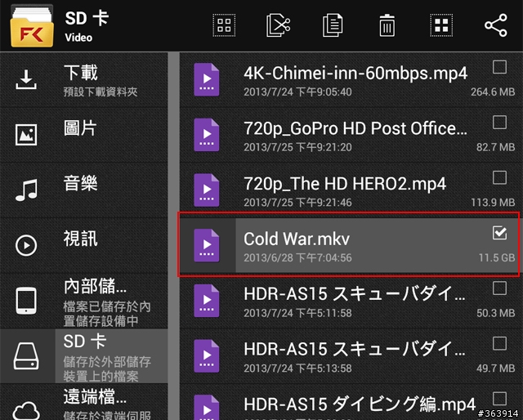Image resolution: width=523 pixels, height=420 pixels.
Task: Click video file icon of Cold War.mkv
Action: pos(207,245)
